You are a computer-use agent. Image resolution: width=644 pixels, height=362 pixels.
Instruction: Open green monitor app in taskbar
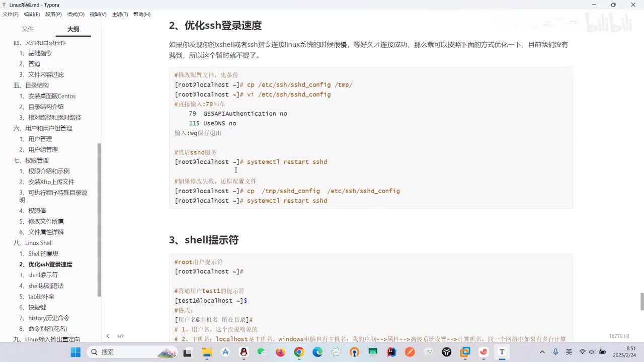click(x=373, y=352)
